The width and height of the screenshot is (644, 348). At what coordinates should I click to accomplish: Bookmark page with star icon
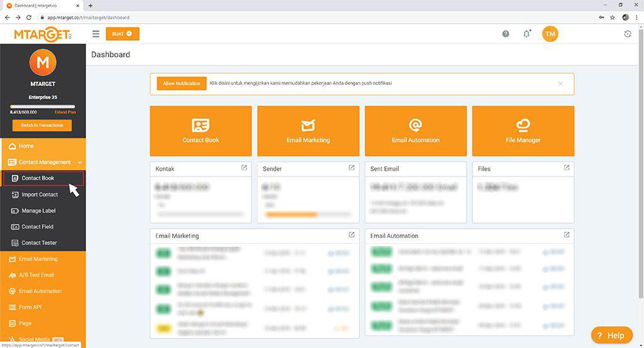point(613,17)
